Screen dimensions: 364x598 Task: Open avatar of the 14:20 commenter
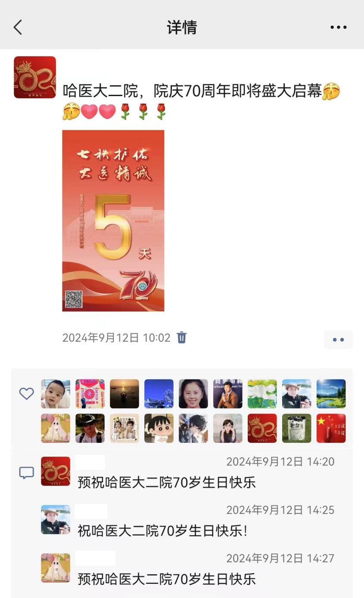pyautogui.click(x=56, y=471)
